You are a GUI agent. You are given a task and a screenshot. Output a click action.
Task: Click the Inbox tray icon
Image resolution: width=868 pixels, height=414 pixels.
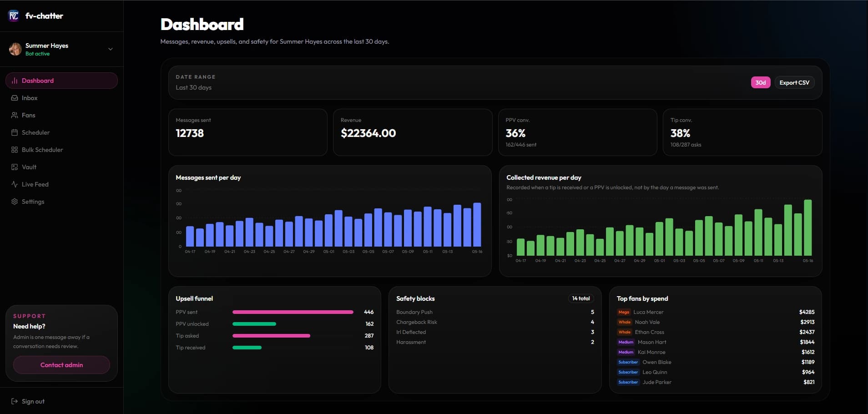click(15, 98)
